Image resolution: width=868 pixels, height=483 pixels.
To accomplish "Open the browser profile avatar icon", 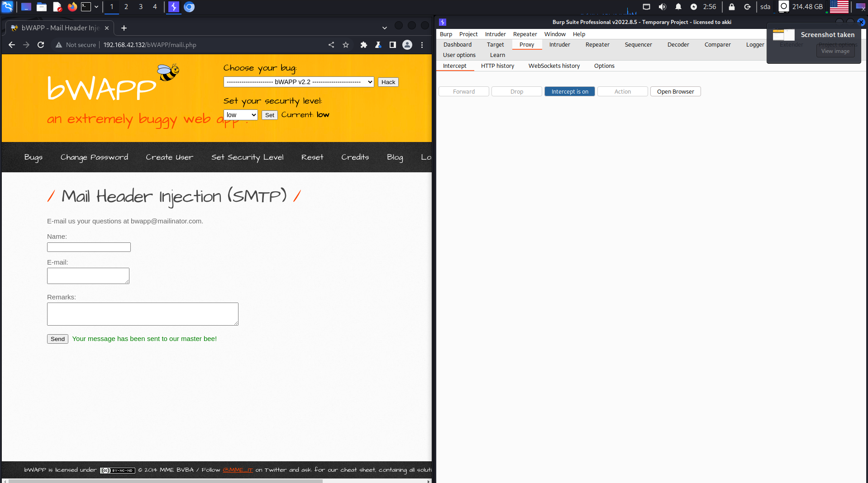I will (407, 45).
